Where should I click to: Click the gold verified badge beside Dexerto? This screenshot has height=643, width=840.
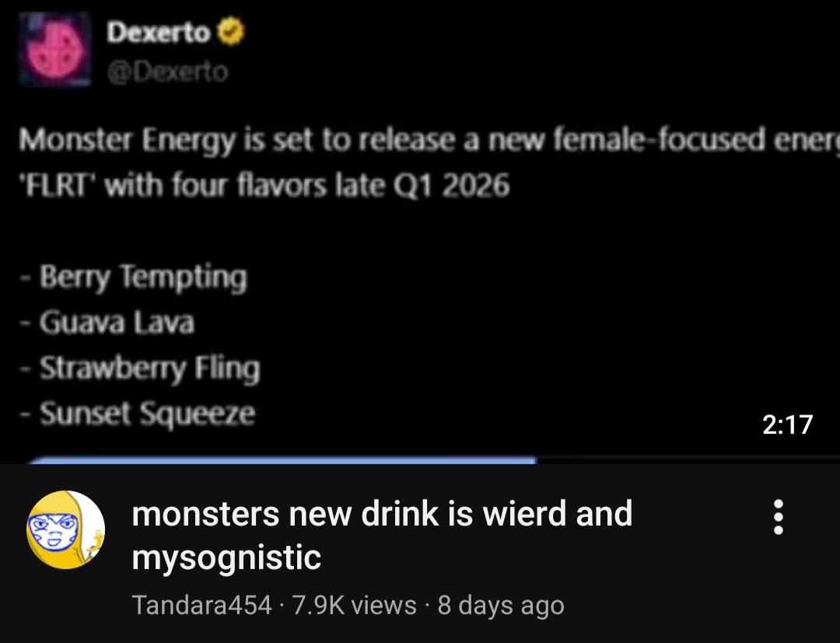coord(230,32)
